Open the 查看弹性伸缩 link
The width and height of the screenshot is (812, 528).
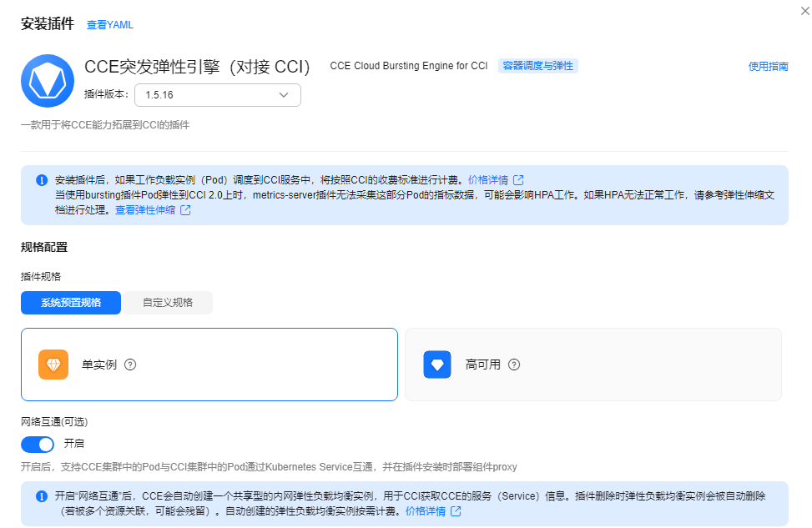[145, 209]
